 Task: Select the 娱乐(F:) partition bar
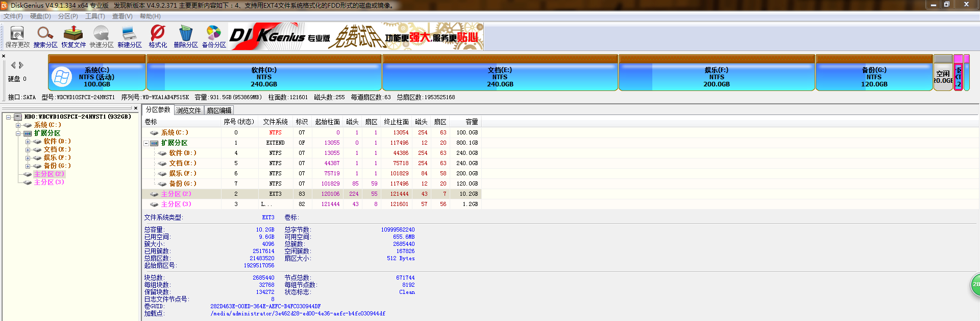pos(717,73)
